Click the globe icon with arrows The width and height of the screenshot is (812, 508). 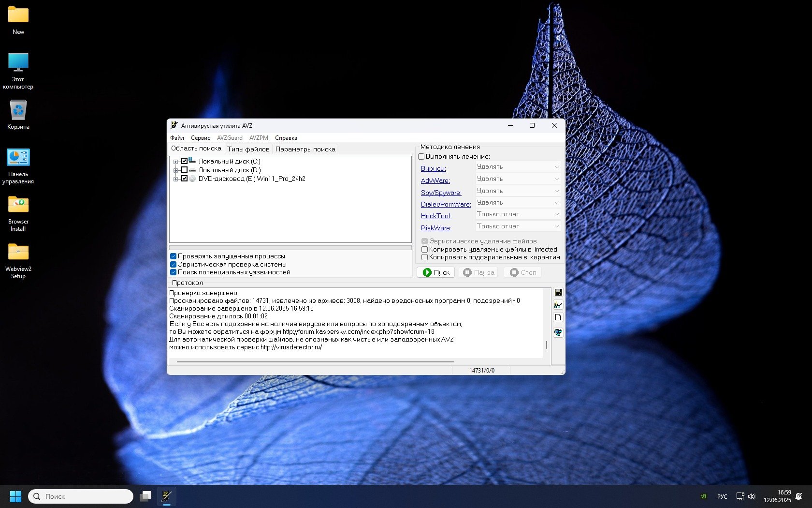click(558, 333)
